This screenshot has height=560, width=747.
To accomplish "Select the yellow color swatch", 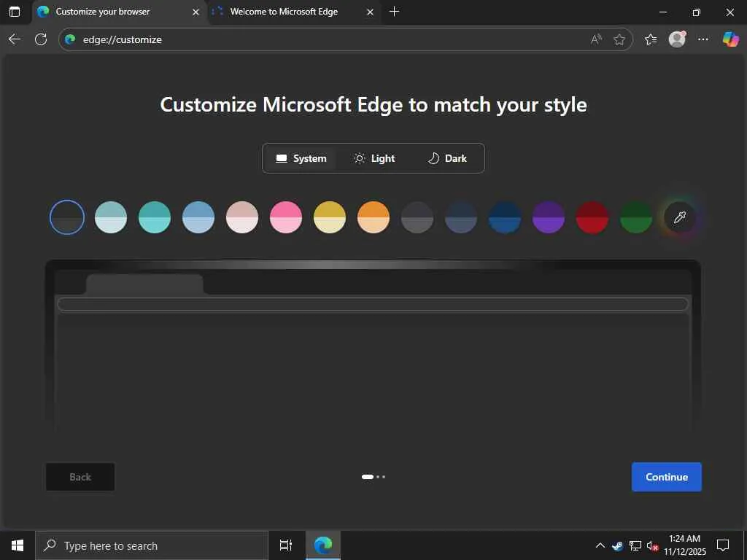I will pyautogui.click(x=330, y=217).
